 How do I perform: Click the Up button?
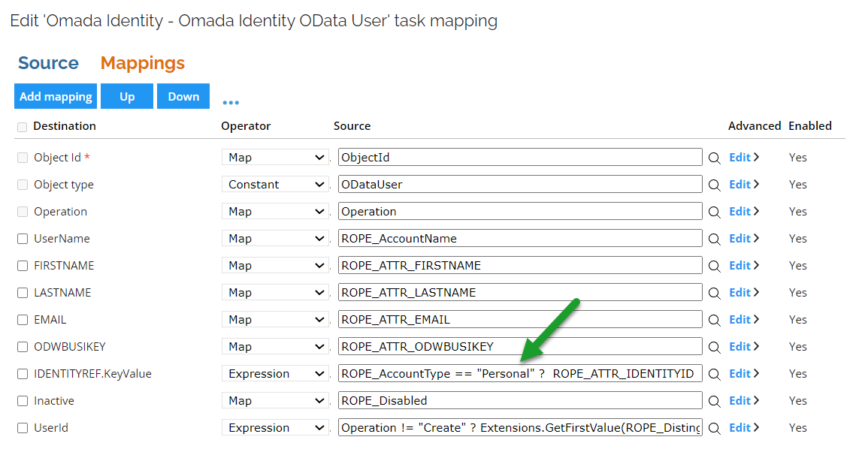[x=127, y=96]
